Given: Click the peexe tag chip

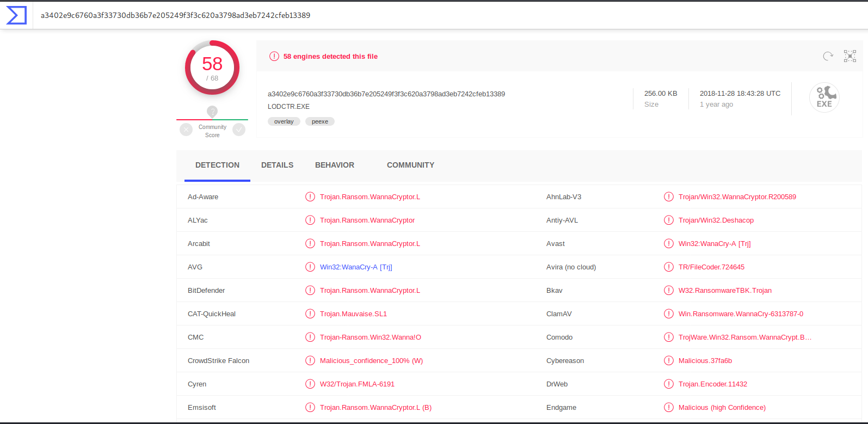Looking at the screenshot, I should click(x=320, y=121).
